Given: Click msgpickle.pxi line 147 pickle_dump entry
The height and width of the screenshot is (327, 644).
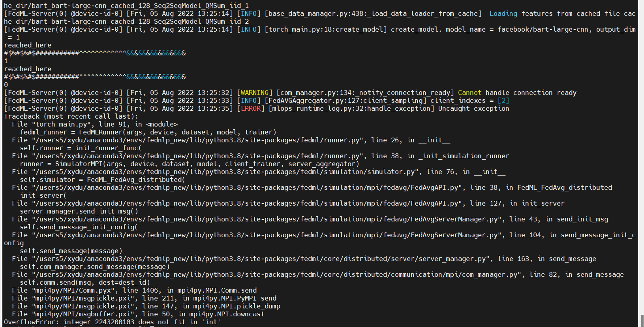Looking at the screenshot, I should tap(146, 306).
